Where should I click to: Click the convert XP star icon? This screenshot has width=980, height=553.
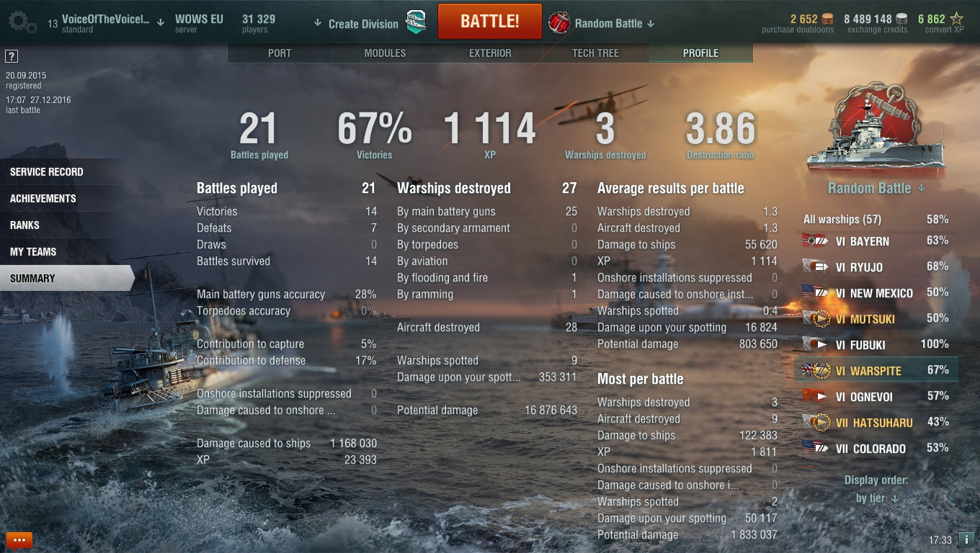pyautogui.click(x=956, y=19)
